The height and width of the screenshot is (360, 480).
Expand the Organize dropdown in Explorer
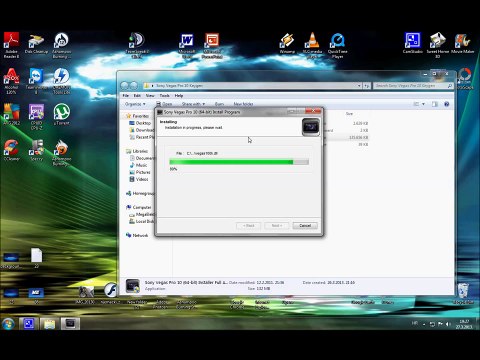click(x=135, y=104)
